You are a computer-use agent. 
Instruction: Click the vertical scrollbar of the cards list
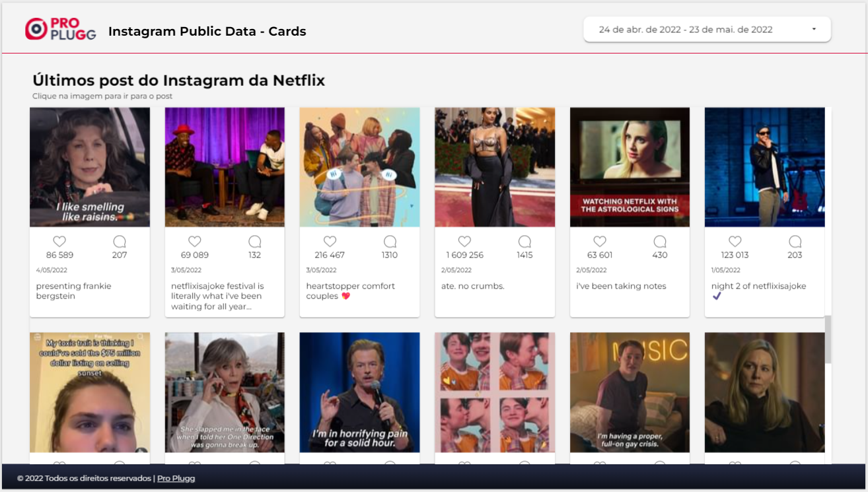point(828,339)
